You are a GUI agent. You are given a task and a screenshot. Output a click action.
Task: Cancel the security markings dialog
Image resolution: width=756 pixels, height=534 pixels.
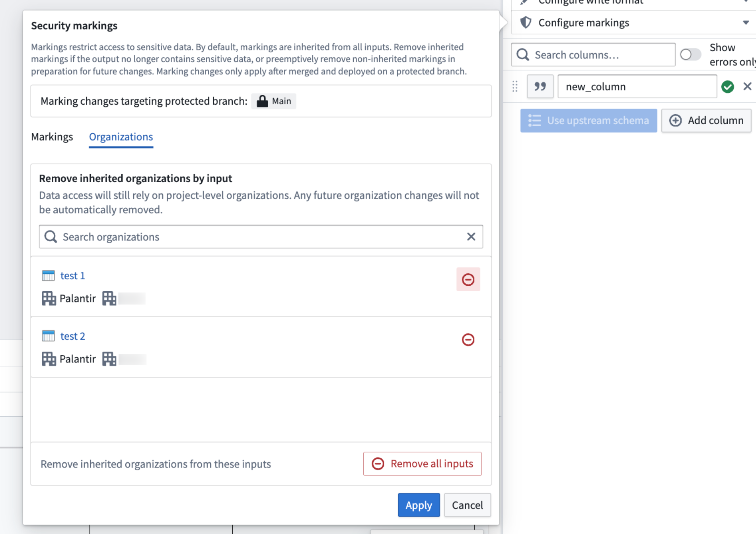point(467,505)
